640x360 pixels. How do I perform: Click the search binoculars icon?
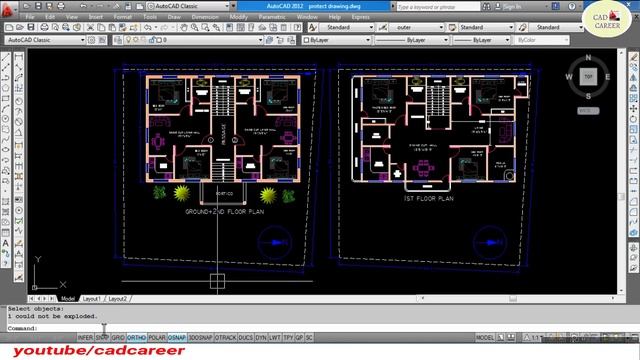pos(486,7)
